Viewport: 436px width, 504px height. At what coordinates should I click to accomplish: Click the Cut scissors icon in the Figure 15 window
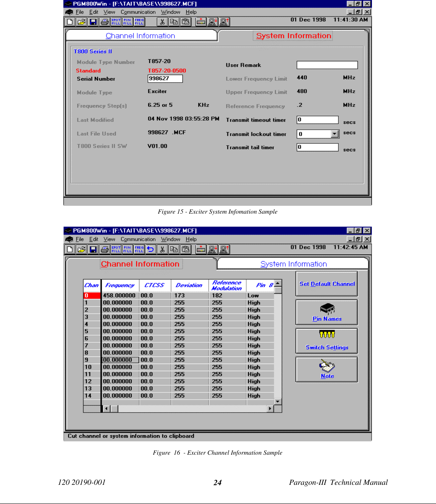162,22
